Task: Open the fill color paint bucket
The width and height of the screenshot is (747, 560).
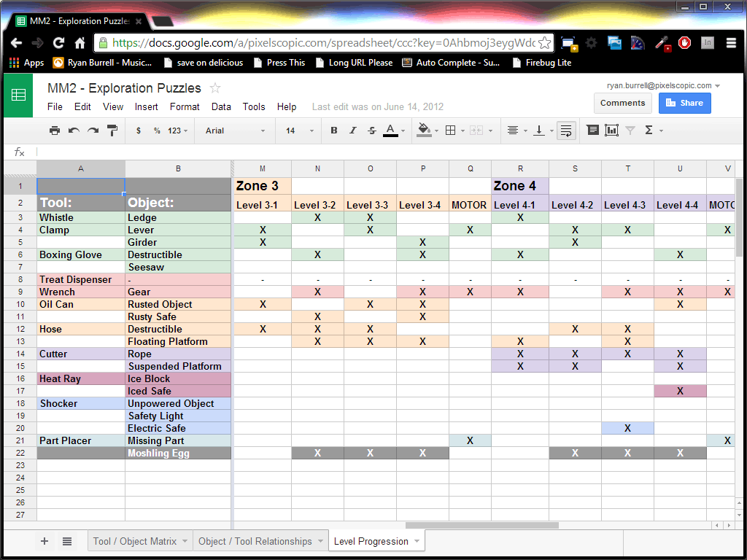Action: (x=425, y=131)
